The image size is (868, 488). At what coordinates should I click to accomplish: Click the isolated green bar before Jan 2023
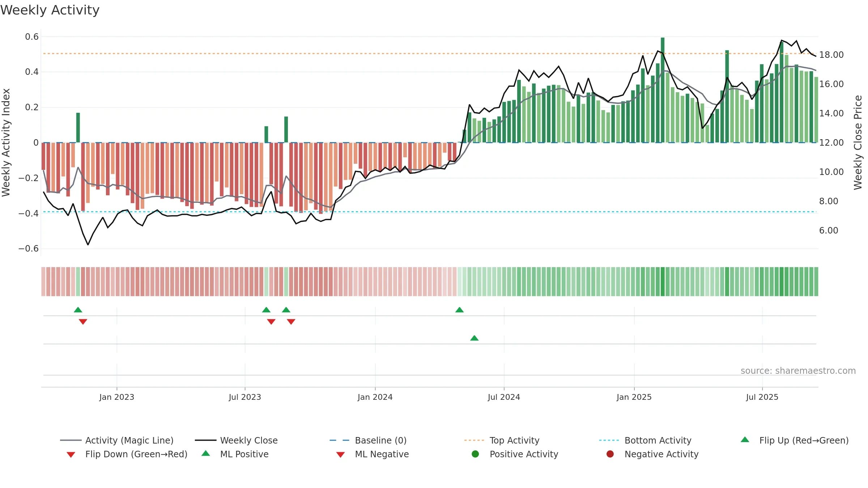[x=78, y=128]
